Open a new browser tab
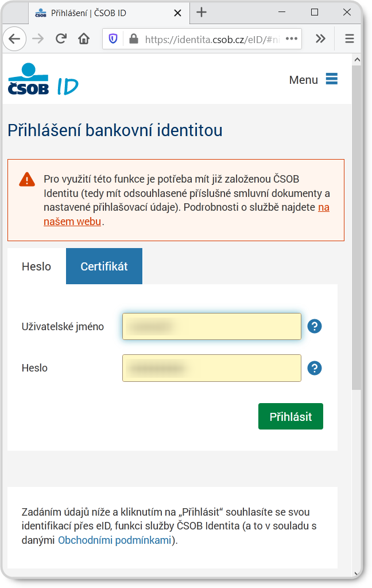Viewport: 372px width, 588px height. point(201,12)
